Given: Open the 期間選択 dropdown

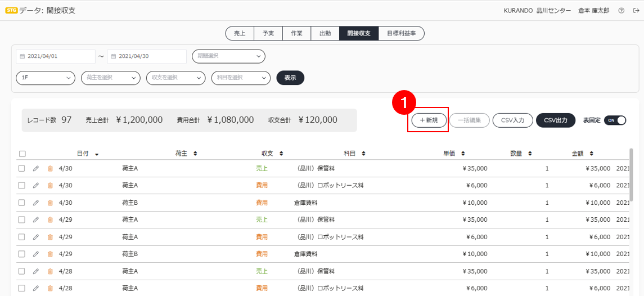Looking at the screenshot, I should coord(229,56).
